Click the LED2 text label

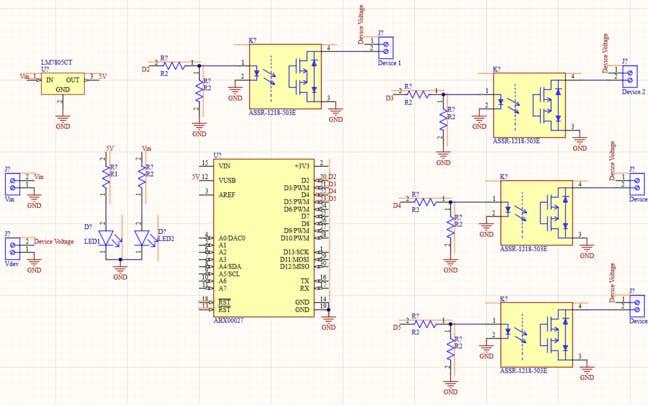coord(166,238)
